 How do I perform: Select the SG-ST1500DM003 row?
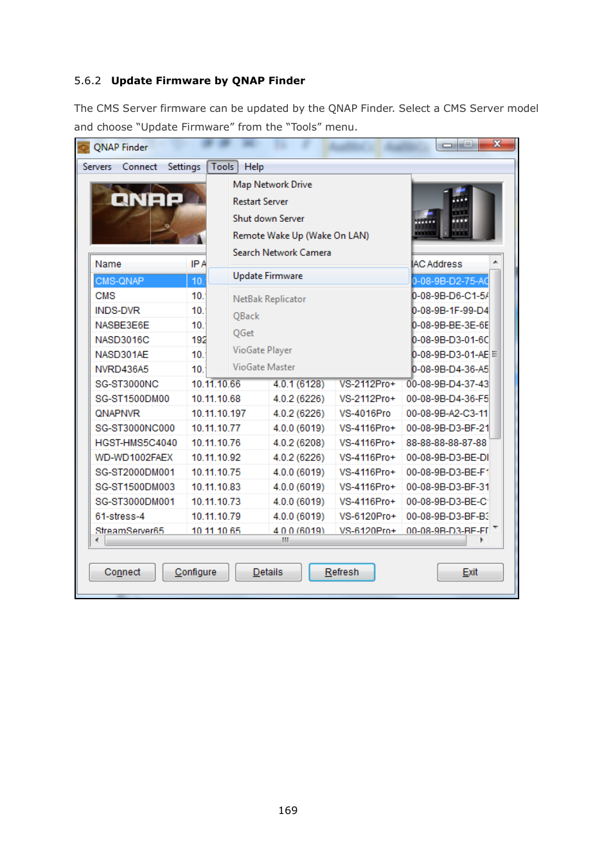[291, 487]
